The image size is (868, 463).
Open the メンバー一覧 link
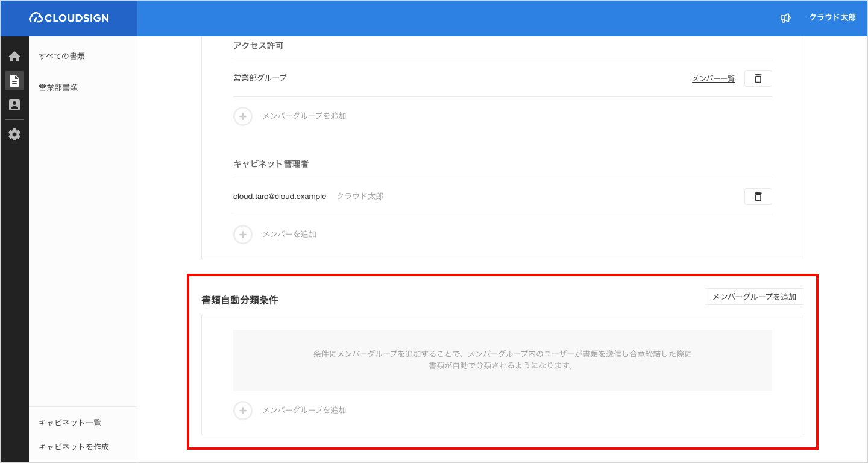pyautogui.click(x=713, y=78)
